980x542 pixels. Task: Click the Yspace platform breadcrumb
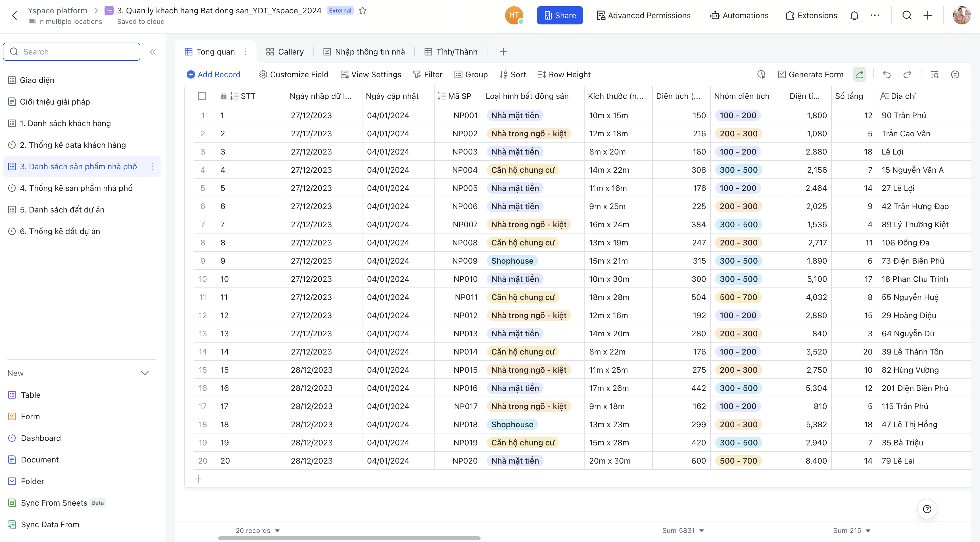pos(57,11)
